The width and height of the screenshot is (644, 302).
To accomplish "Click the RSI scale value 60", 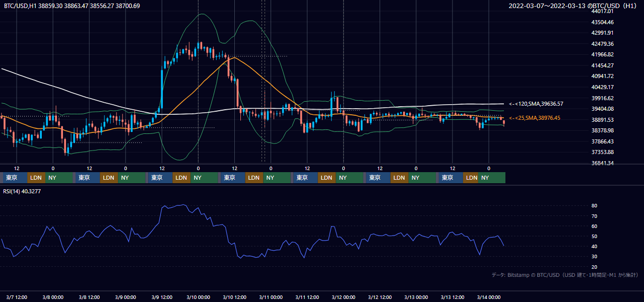I will (x=594, y=226).
